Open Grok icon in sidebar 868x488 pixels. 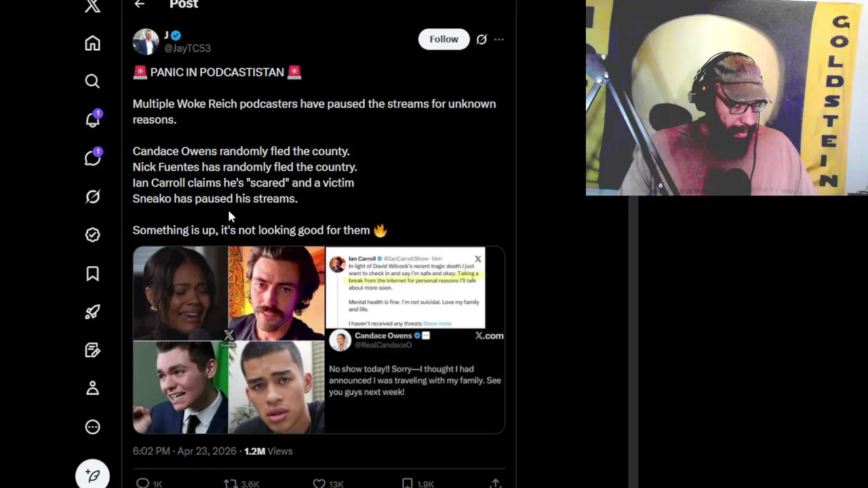click(93, 197)
